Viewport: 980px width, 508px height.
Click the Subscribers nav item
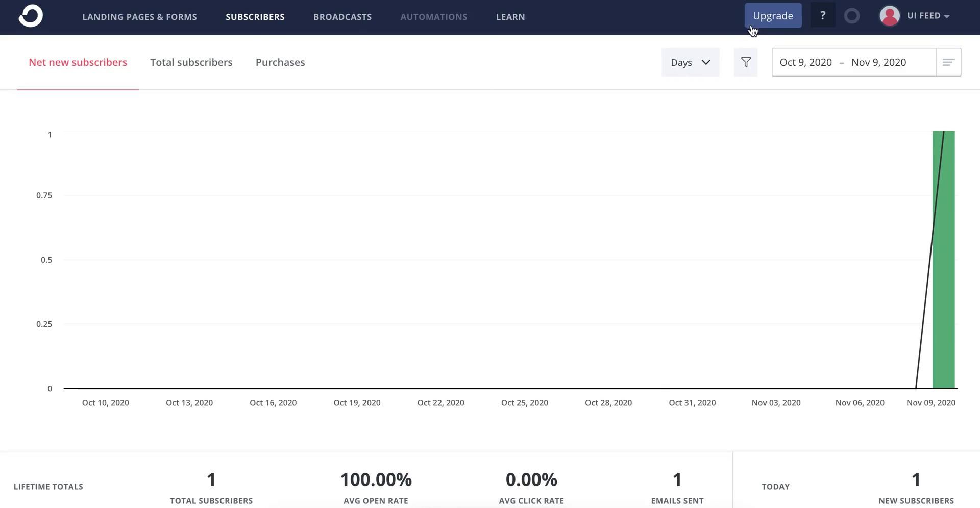tap(255, 17)
